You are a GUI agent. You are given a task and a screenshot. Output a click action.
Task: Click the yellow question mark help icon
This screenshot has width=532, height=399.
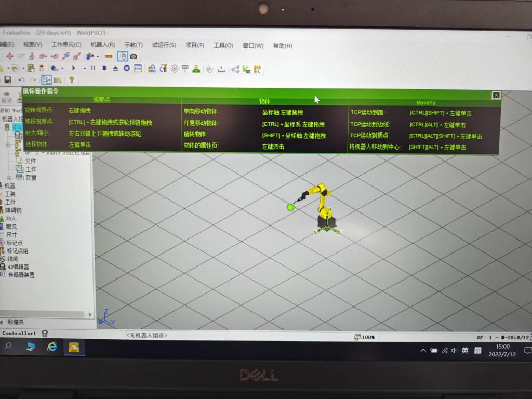[71, 80]
